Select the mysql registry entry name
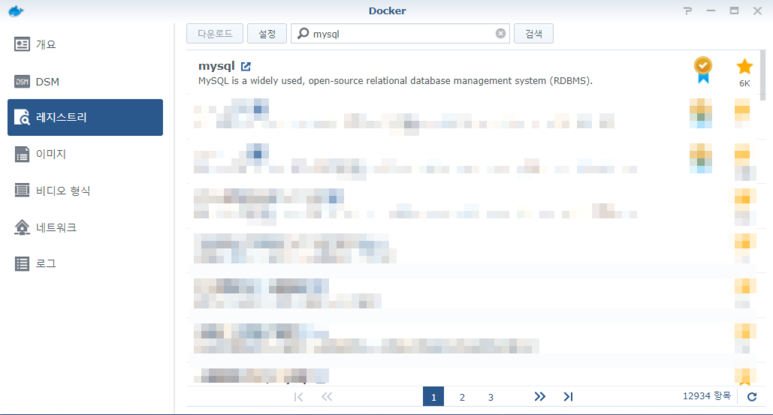The image size is (773, 415). [x=216, y=66]
